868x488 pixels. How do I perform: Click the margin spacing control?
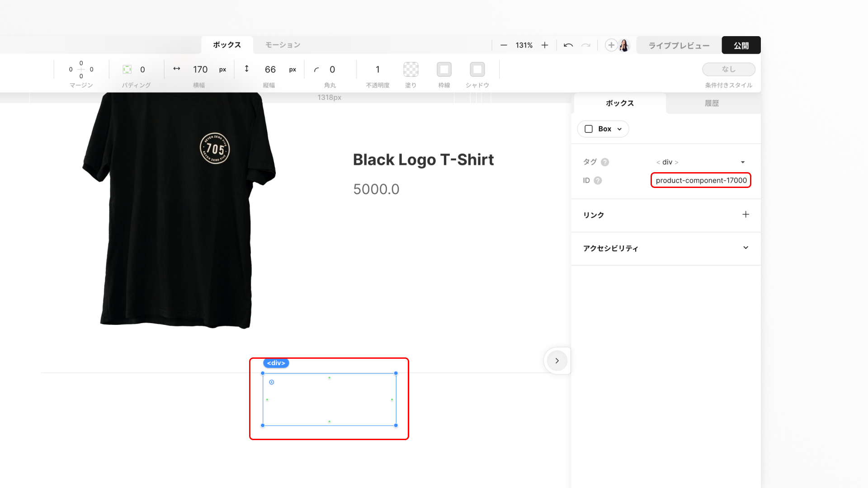tap(81, 69)
